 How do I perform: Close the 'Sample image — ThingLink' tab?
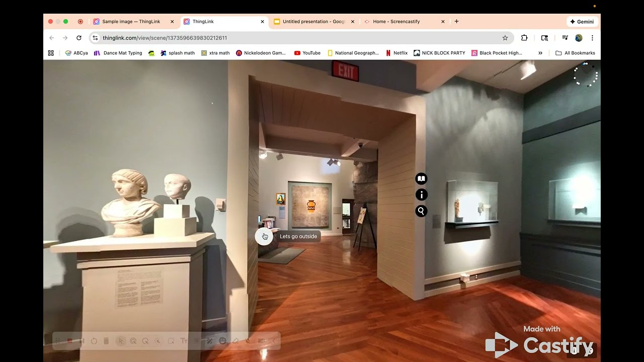point(172,22)
